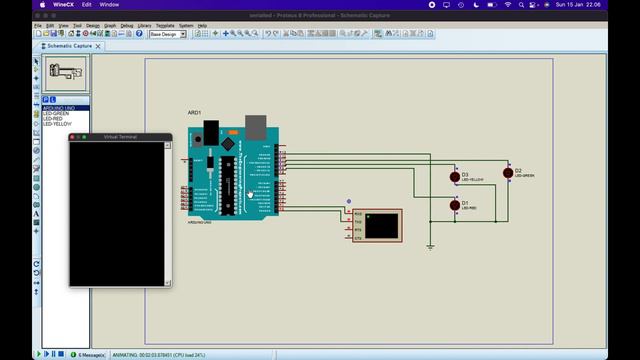Select the Junction Dot tool
This screenshot has height=360, width=640.
coord(36,78)
